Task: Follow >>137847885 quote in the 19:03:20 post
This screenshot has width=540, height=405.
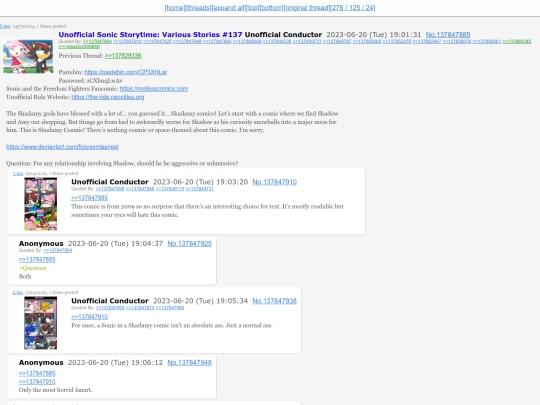Action: pos(90,198)
